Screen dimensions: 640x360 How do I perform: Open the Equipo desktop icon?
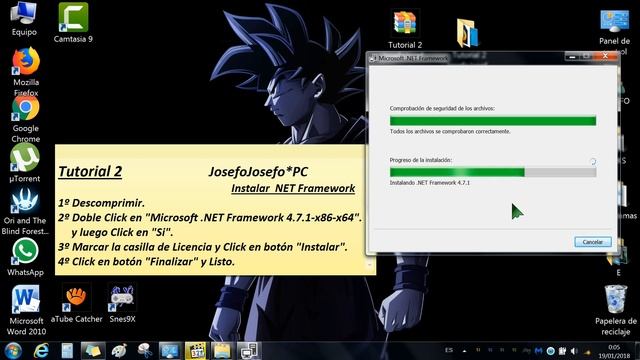point(24,18)
